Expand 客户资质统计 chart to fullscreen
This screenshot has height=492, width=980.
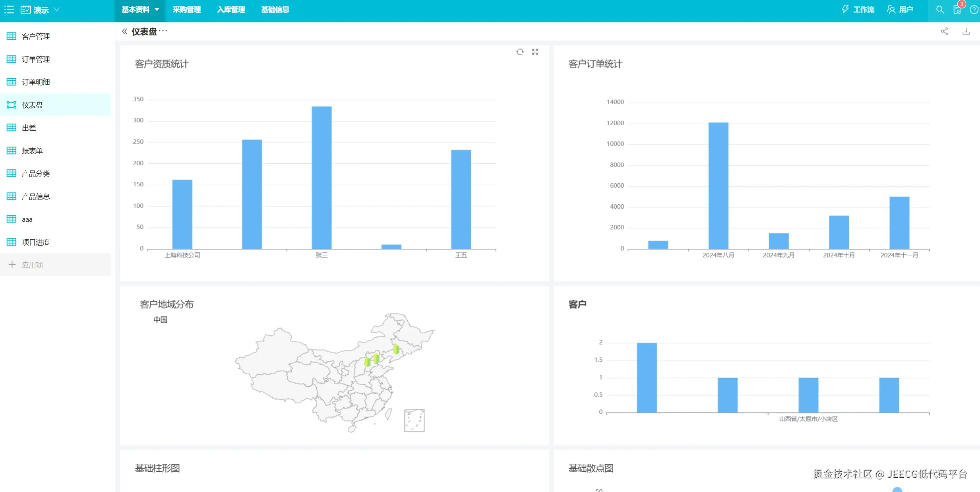(535, 52)
